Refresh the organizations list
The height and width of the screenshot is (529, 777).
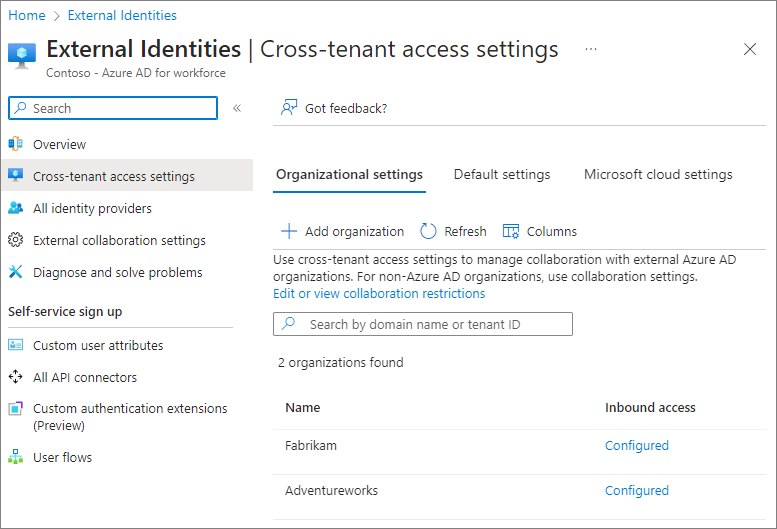tap(453, 231)
